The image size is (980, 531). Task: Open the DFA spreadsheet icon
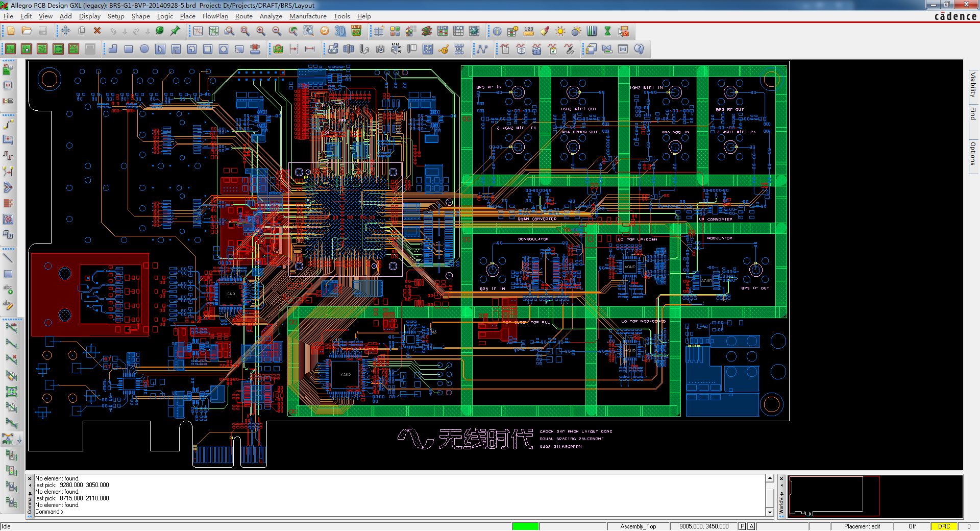click(458, 31)
